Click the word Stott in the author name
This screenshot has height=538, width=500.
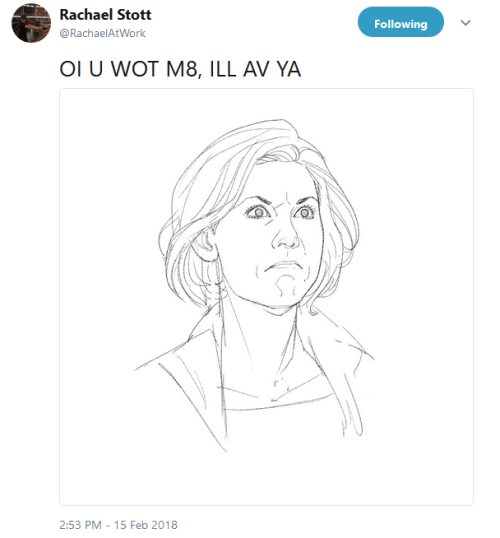pyautogui.click(x=134, y=14)
